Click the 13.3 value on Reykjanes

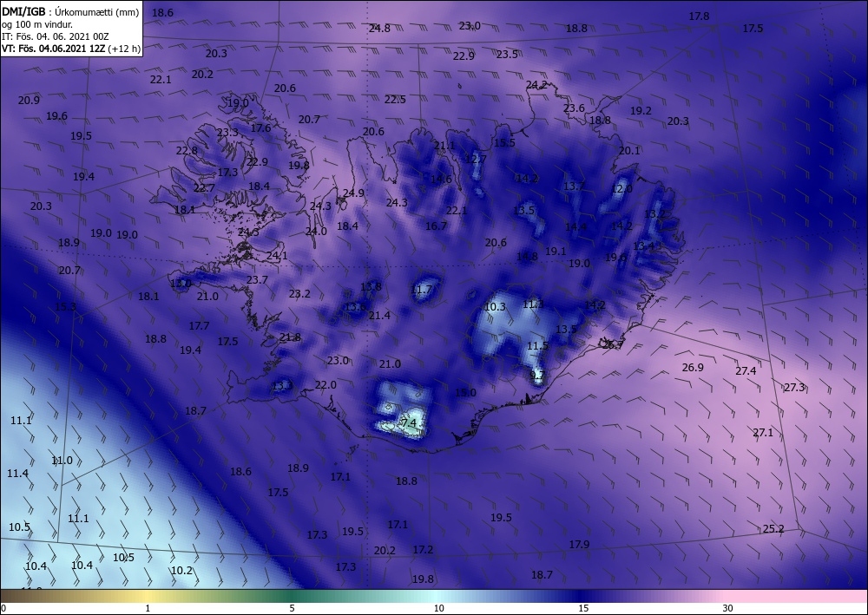coord(282,385)
